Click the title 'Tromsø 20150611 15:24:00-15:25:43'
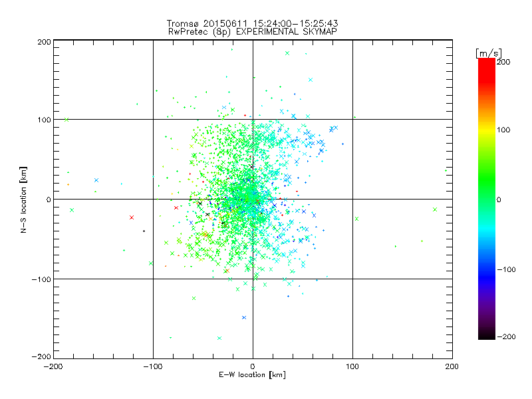Viewport: 532px width, 399px height. click(252, 23)
